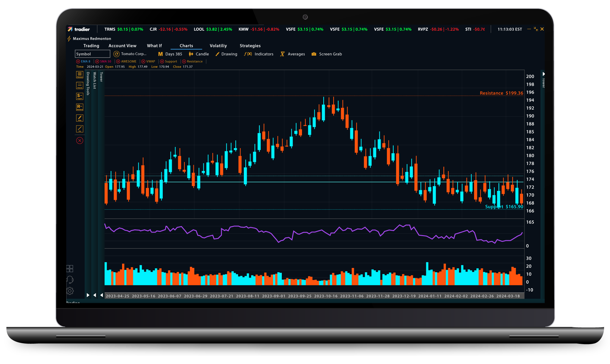Open the What If tab
The image size is (610, 364).
point(154,45)
